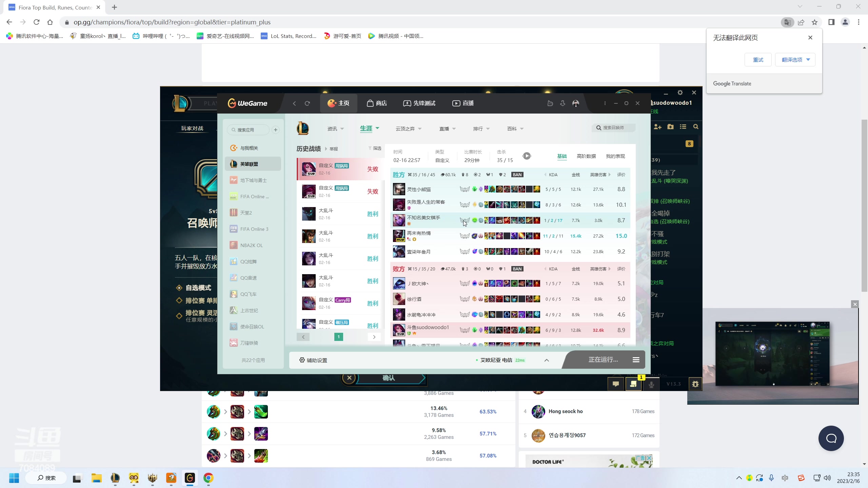Click the search apps field in WeGame sidebar
This screenshot has height=488, width=868.
coord(249,130)
